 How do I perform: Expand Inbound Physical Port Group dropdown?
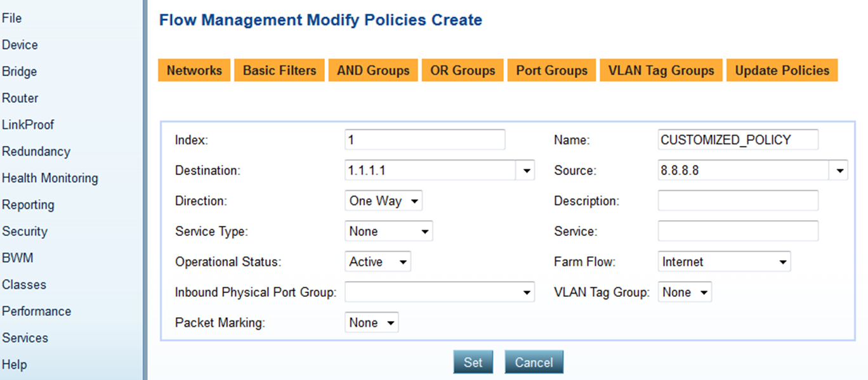coord(439,292)
